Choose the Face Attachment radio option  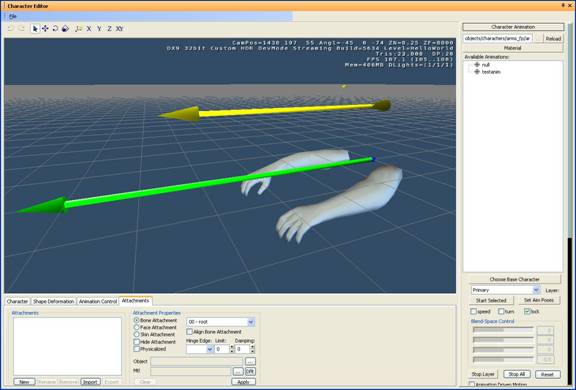137,327
